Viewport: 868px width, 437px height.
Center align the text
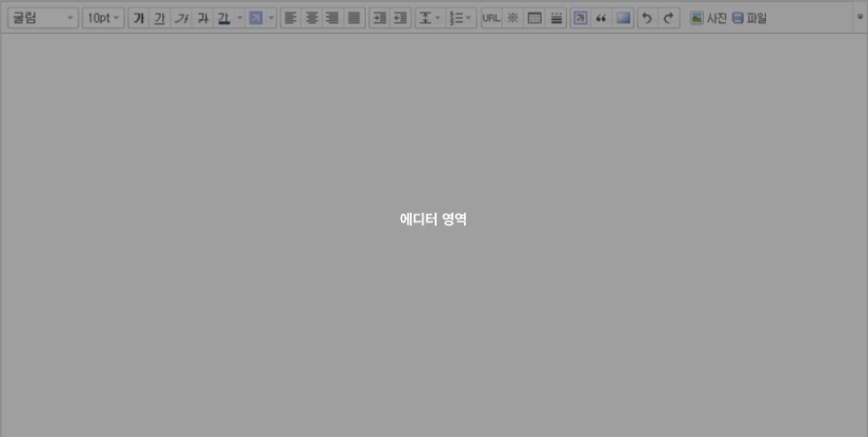[312, 17]
